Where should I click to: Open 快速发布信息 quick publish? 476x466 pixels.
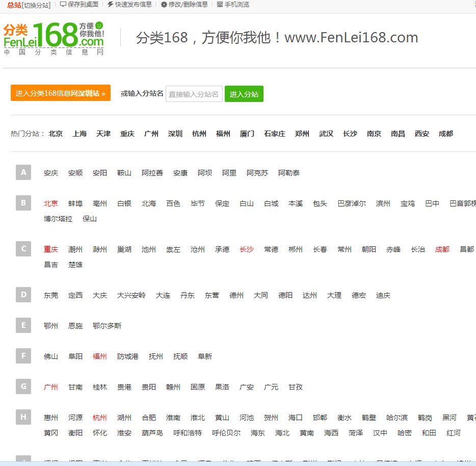pos(133,4)
